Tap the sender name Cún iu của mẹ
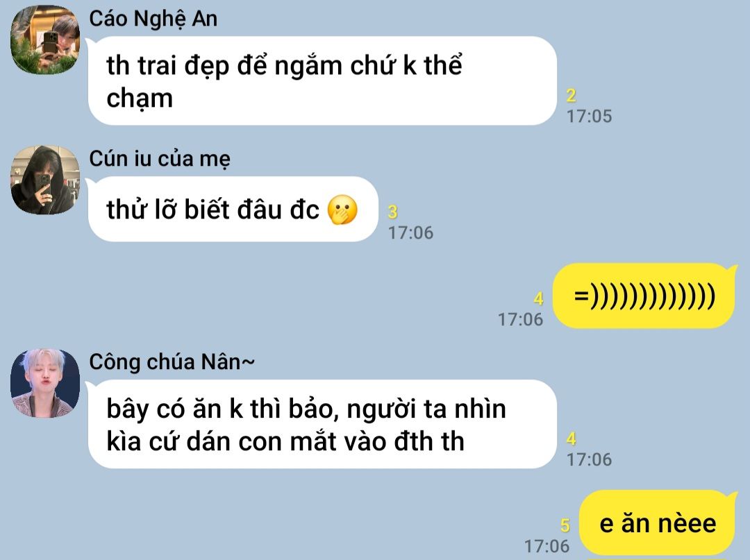Viewport: 750px width, 560px height. point(160,159)
